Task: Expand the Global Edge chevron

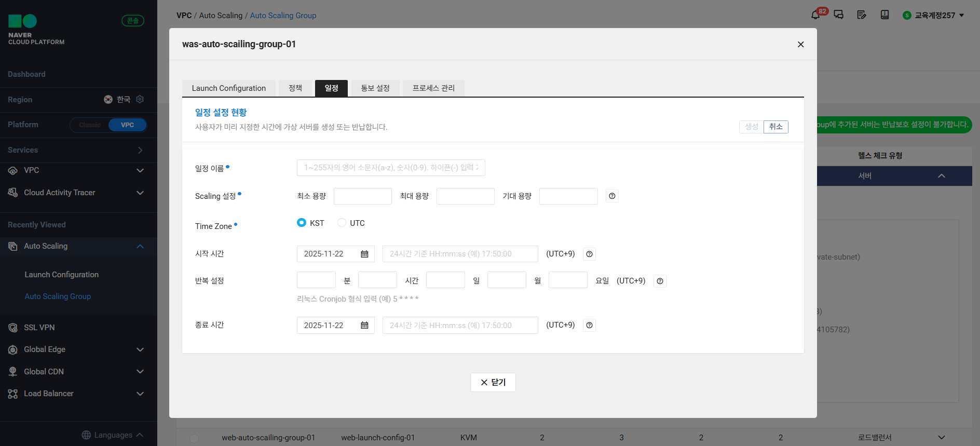Action: coord(140,349)
